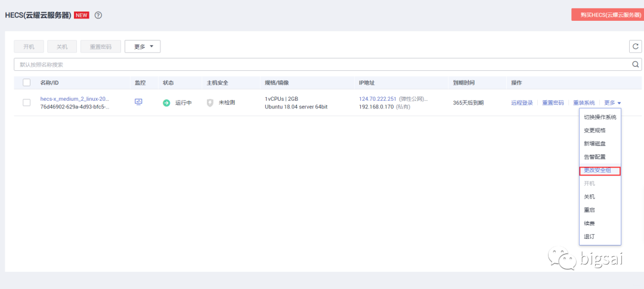Image resolution: width=644 pixels, height=289 pixels.
Task: Collapse the row's 更多 actions dropdown
Action: 612,102
